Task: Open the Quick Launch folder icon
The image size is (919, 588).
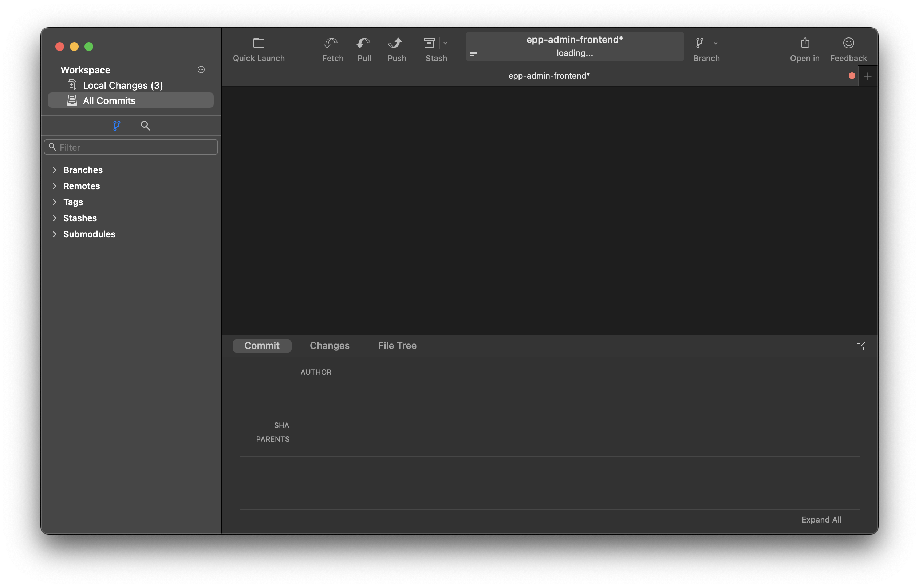Action: [x=259, y=43]
